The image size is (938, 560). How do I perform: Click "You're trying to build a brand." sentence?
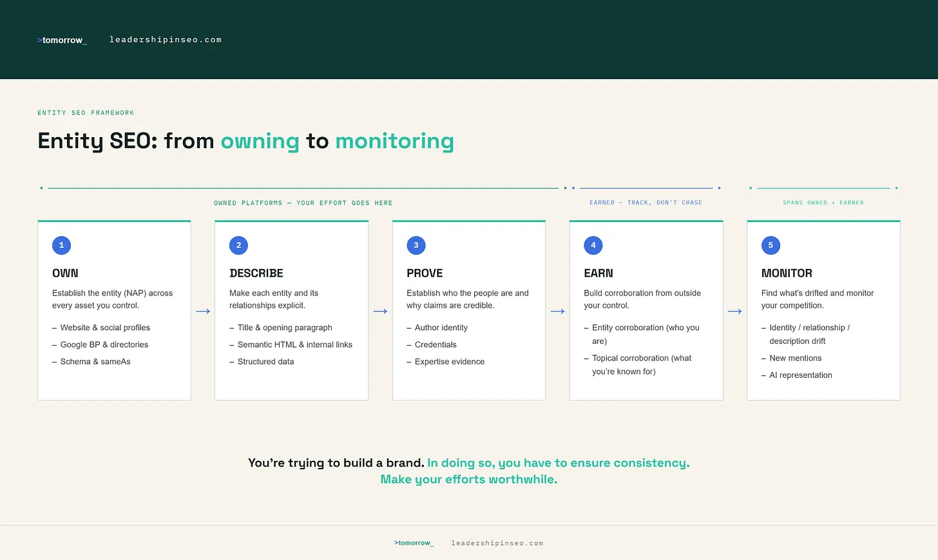coord(336,463)
